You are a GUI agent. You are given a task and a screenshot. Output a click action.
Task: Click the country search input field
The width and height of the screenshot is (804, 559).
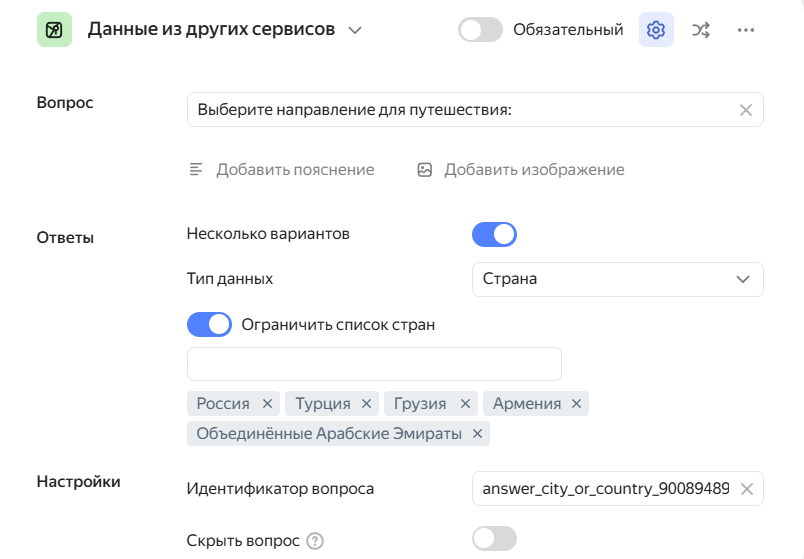(374, 364)
